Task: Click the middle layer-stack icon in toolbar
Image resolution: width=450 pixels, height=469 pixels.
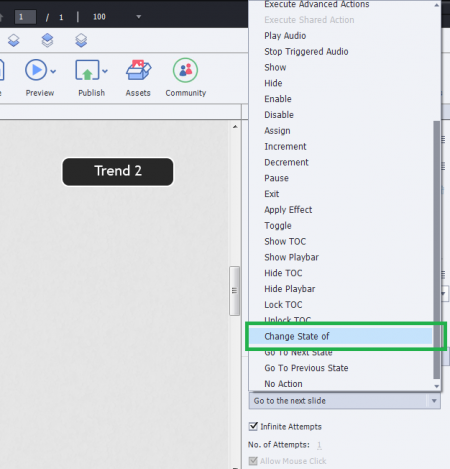Action: 47,40
